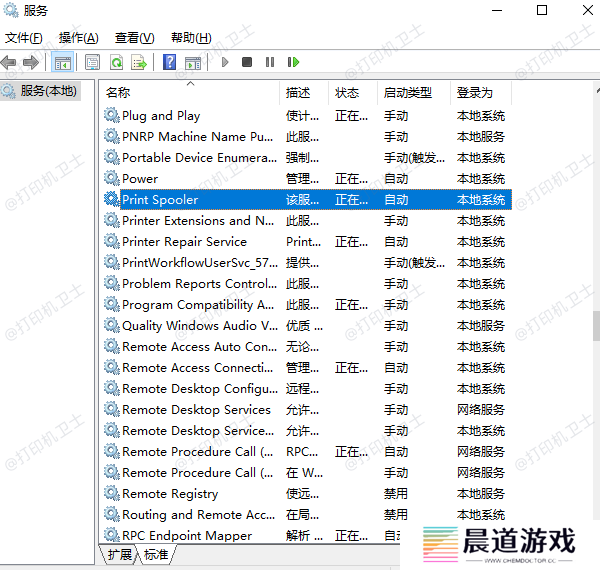Select the Portable Device Enumera... service
This screenshot has width=600, height=570.
click(x=199, y=158)
